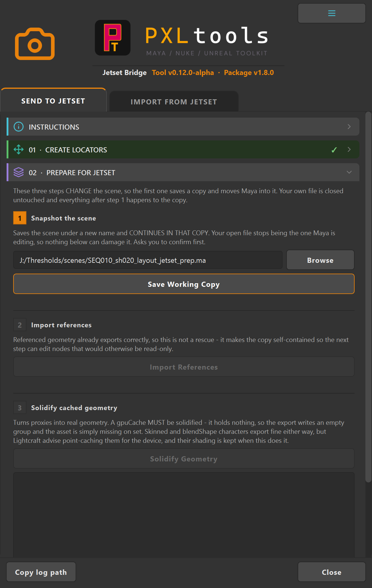Viewport: 372px width, 588px height.
Task: Click the Save Working Copy button
Action: [184, 284]
